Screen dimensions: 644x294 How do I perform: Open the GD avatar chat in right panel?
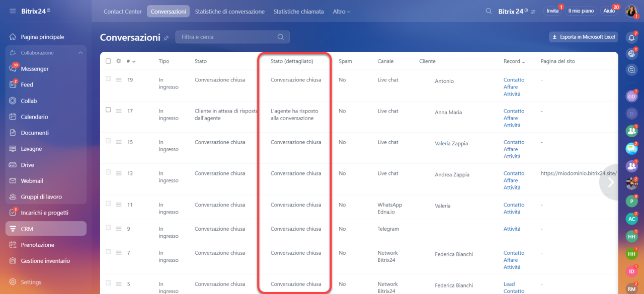(x=631, y=96)
